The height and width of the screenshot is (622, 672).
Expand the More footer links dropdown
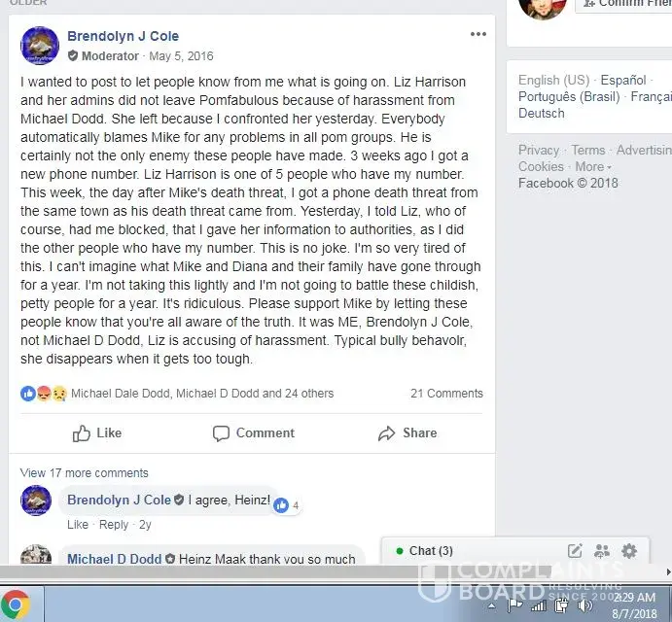[x=593, y=166]
